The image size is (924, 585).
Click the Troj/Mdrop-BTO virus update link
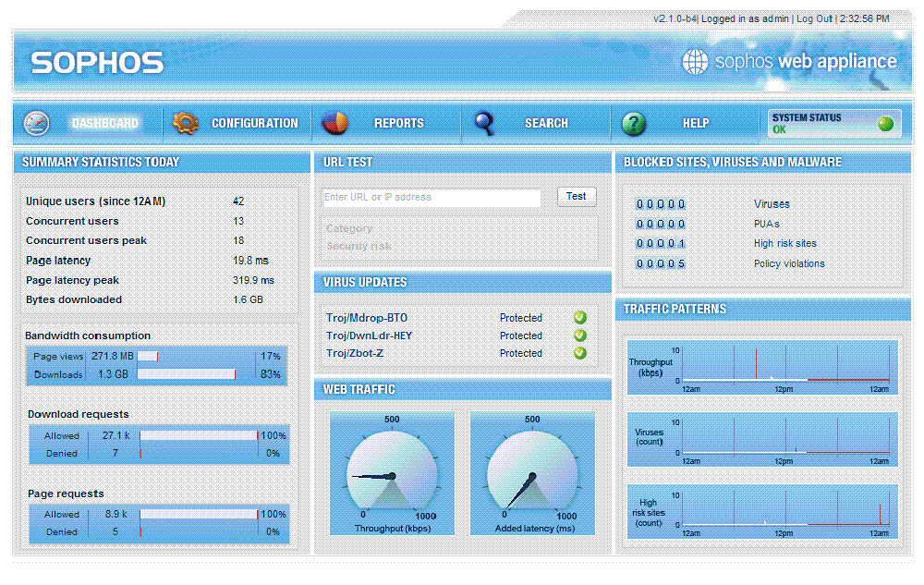tap(367, 318)
